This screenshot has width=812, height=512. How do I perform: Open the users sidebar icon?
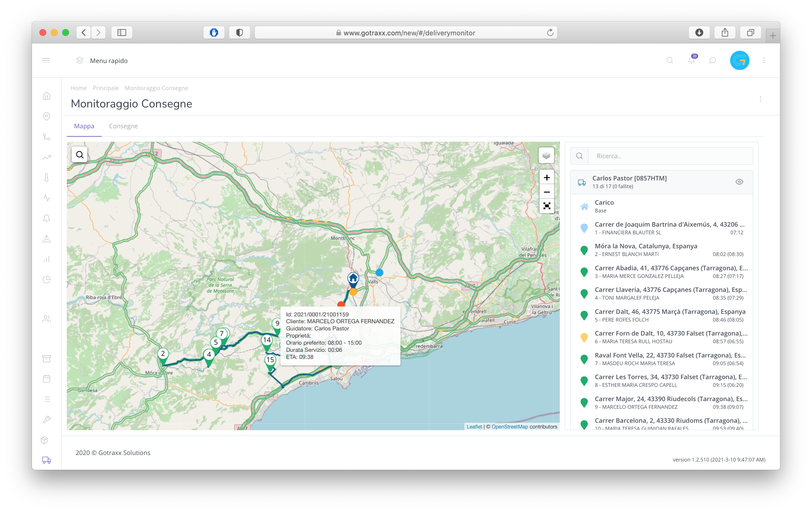[x=47, y=319]
